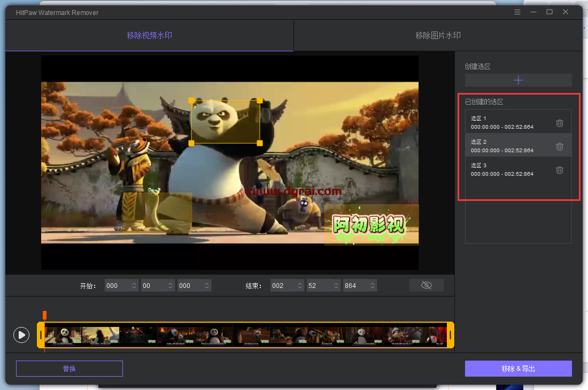The image size is (588, 390).
Task: Click stepper arrows of end seconds field
Action: coord(336,285)
